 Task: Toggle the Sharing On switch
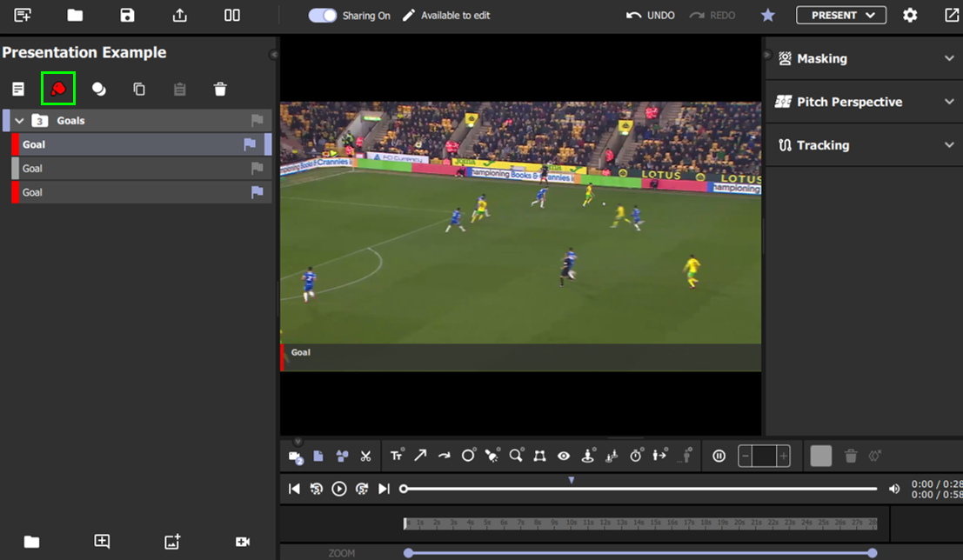[x=323, y=16]
